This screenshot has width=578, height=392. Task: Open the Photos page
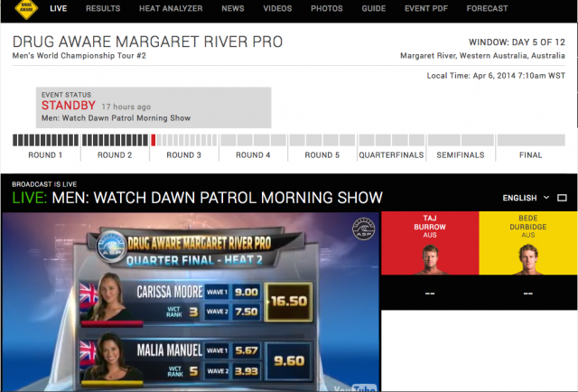pyautogui.click(x=326, y=9)
